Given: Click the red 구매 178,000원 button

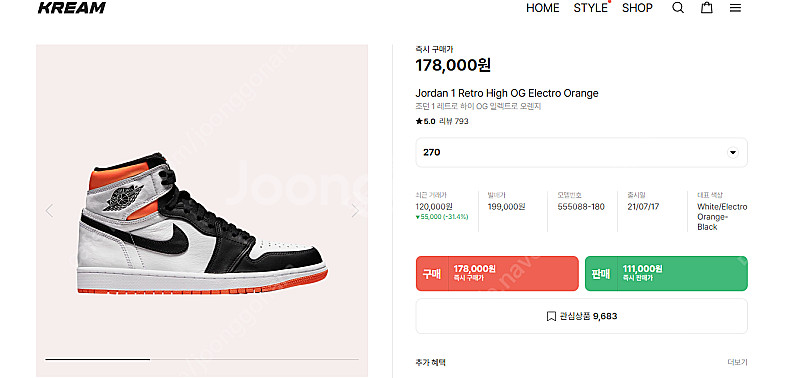Looking at the screenshot, I should pyautogui.click(x=497, y=273).
